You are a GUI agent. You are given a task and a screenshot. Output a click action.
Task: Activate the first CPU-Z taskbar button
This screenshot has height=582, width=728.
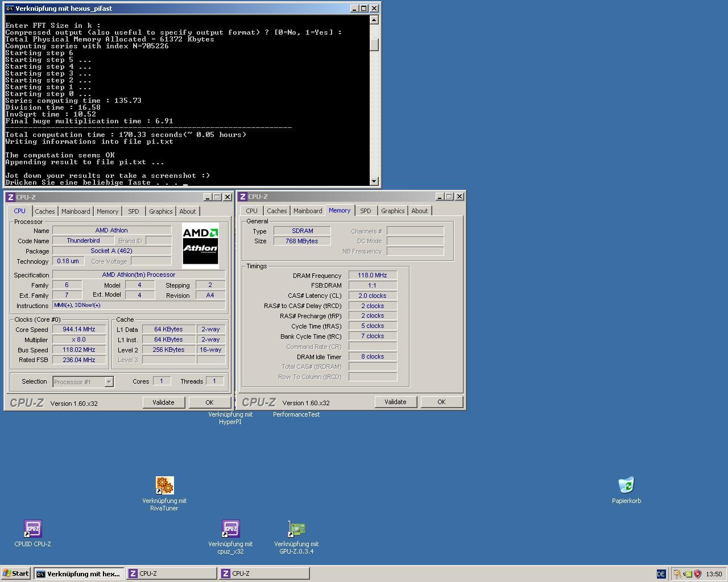pyautogui.click(x=172, y=573)
